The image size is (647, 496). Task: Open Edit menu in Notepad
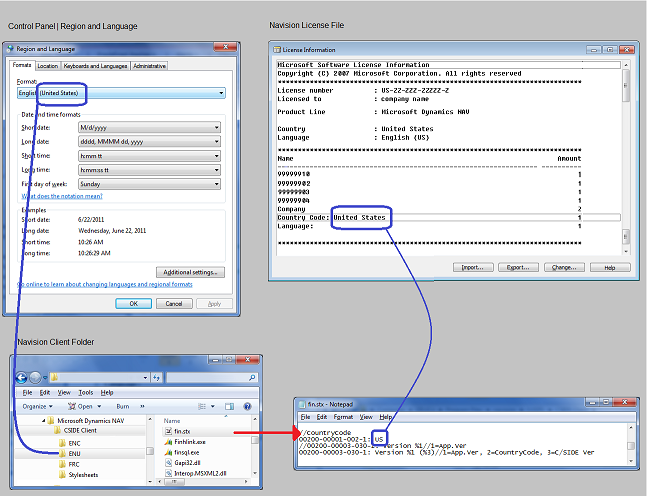321,417
